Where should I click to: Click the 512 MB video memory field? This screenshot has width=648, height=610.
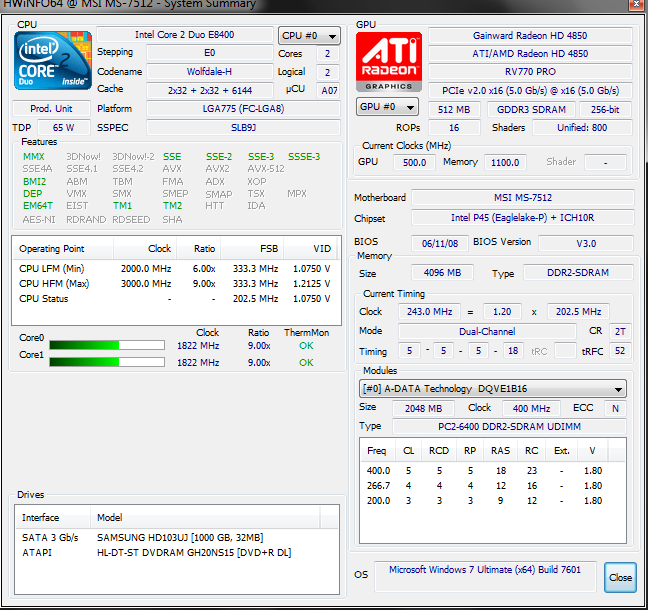pyautogui.click(x=454, y=110)
